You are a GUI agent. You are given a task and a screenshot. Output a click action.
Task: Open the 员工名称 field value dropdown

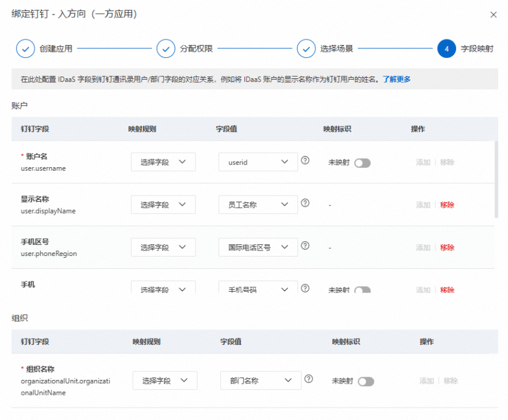pyautogui.click(x=258, y=205)
